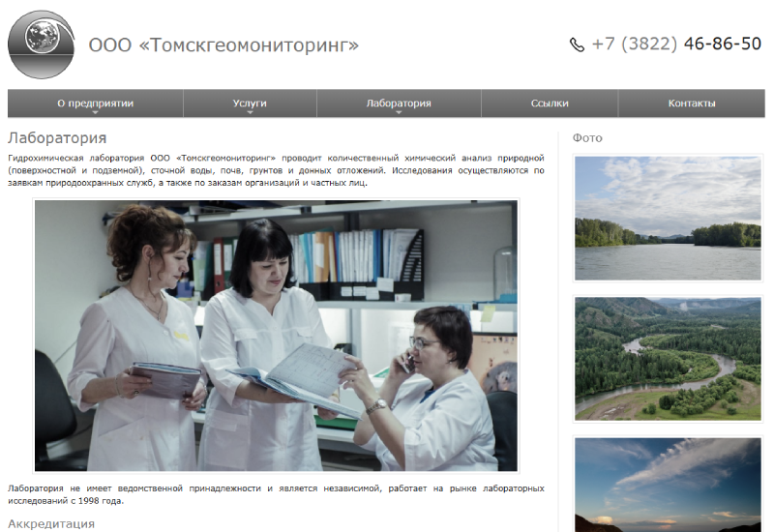The height and width of the screenshot is (532, 774).
Task: Click the Аккредитация section heading
Action: 51,523
